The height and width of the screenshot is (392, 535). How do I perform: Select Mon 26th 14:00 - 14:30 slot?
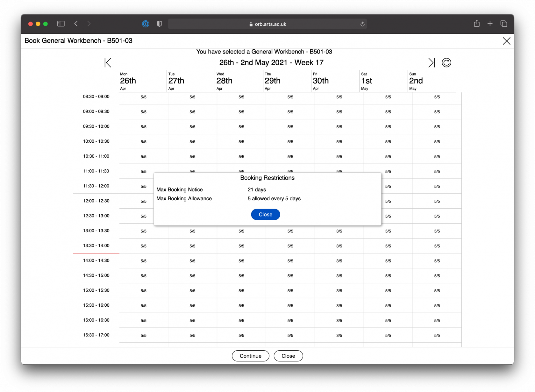click(x=144, y=261)
